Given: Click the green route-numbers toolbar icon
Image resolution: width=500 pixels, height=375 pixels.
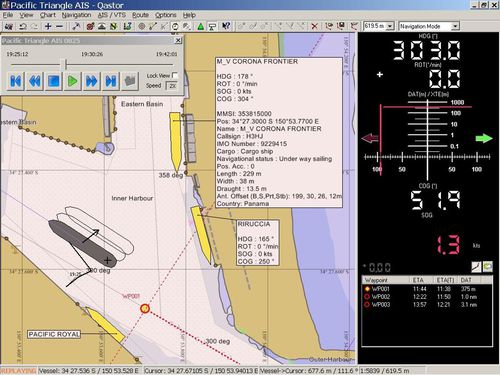Looking at the screenshot, I should click(127, 26).
